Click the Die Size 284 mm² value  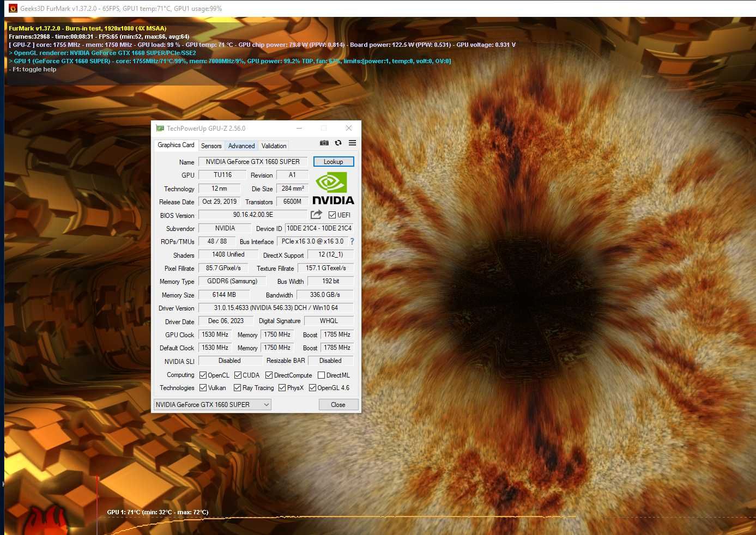tap(293, 189)
